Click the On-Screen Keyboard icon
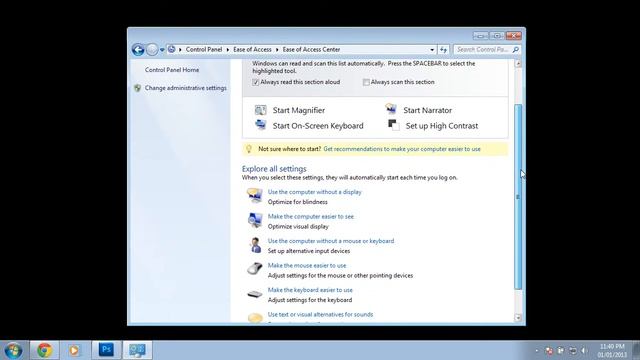The width and height of the screenshot is (640, 360). [x=260, y=124]
